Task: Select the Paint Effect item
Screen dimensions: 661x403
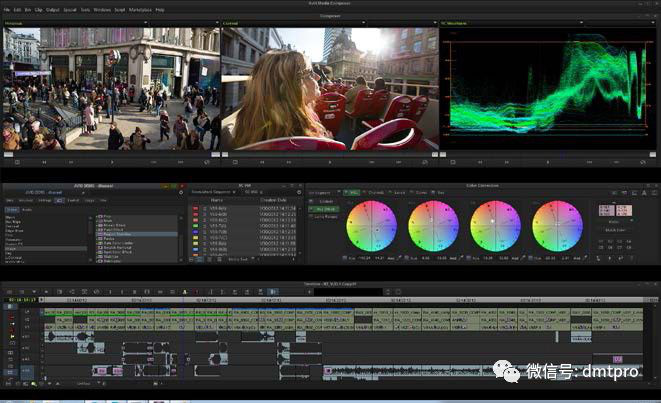Action: click(x=113, y=230)
